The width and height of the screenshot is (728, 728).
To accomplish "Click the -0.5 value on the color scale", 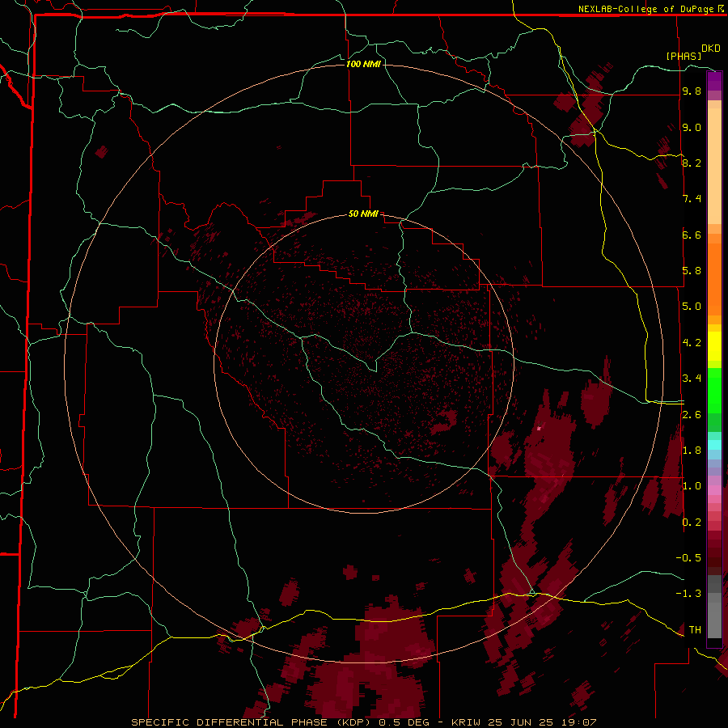I will pyautogui.click(x=688, y=558).
